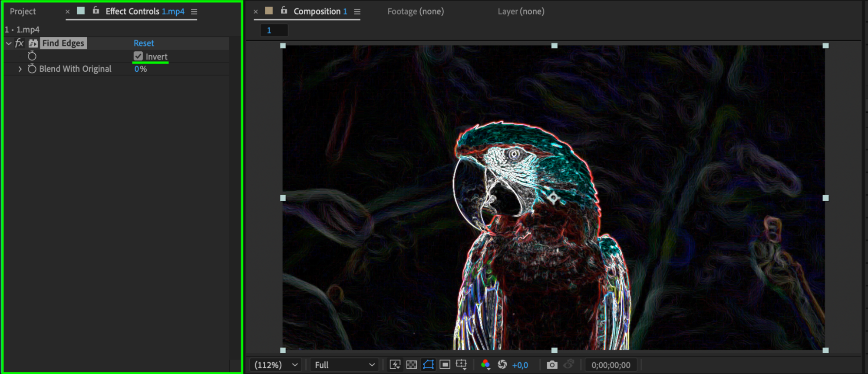Uncheck the Invert checkbox
The image size is (868, 374).
coord(138,56)
